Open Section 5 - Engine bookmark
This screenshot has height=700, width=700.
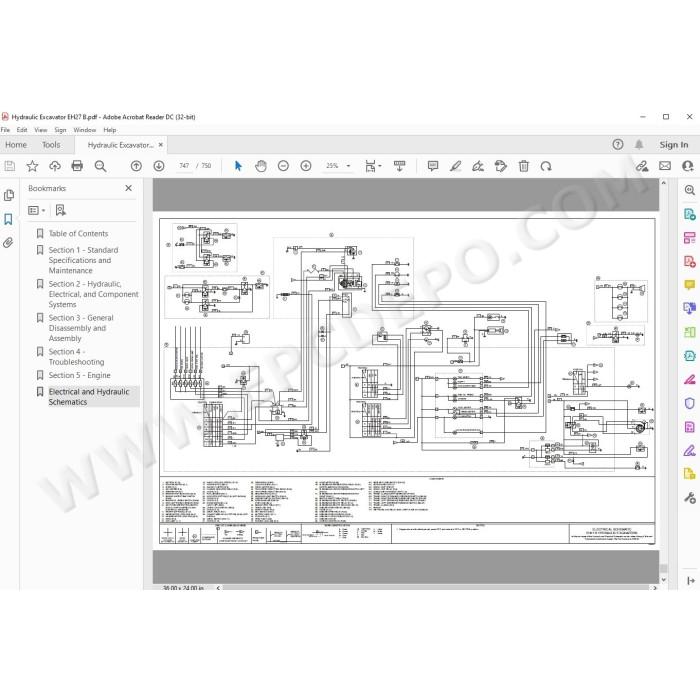[x=79, y=375]
